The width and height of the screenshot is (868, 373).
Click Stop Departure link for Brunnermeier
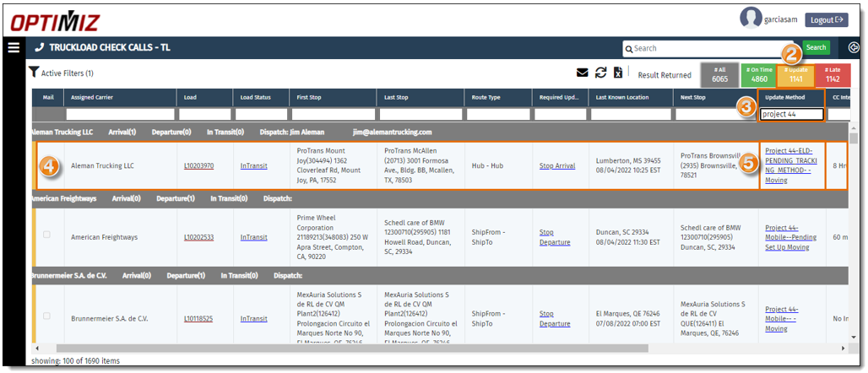click(x=555, y=319)
